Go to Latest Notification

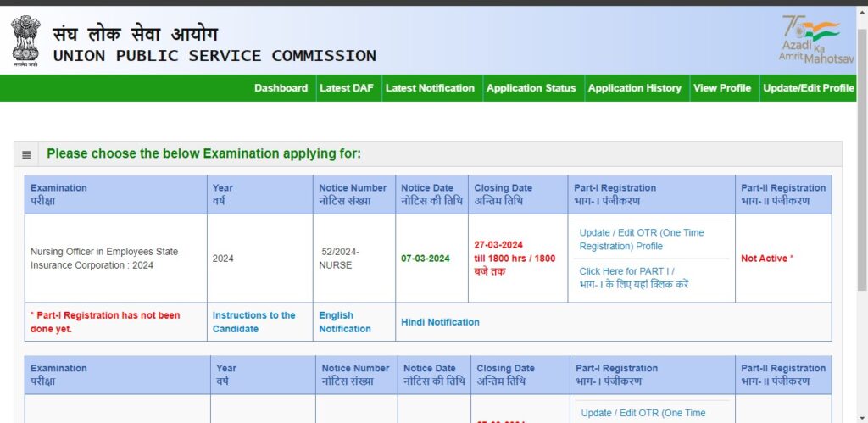click(x=430, y=88)
